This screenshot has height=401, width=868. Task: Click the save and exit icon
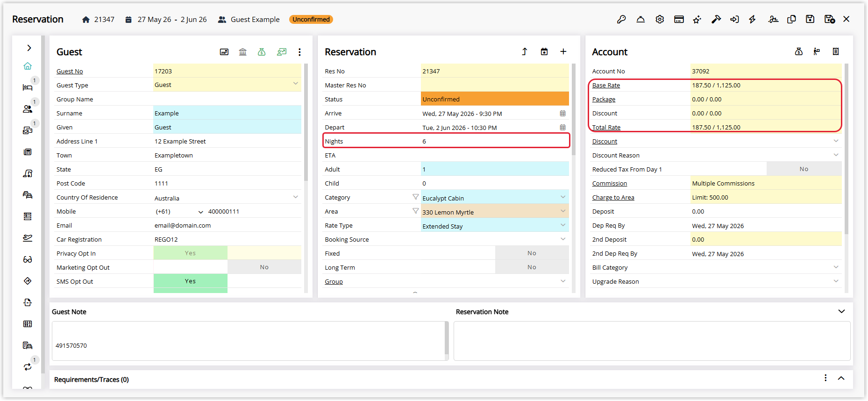[830, 19]
